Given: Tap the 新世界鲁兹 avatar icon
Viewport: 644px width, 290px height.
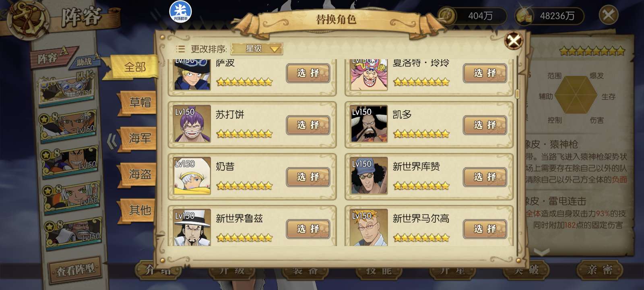Looking at the screenshot, I should tap(192, 227).
